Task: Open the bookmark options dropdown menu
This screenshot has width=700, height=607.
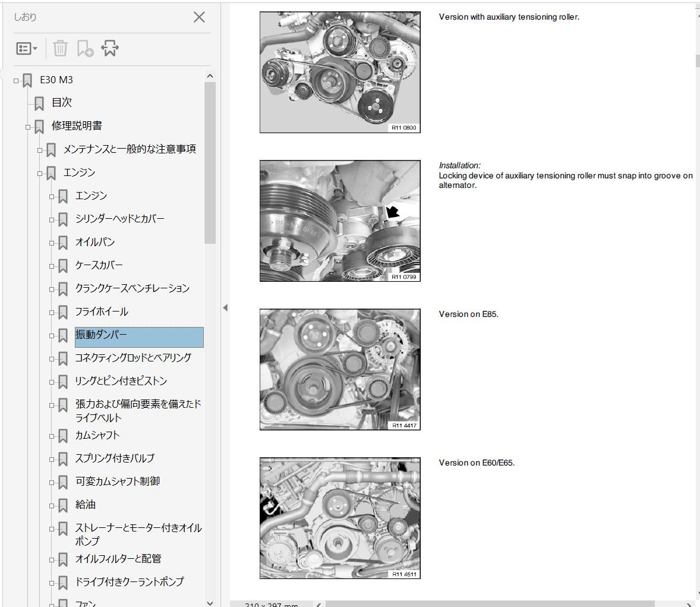Action: (x=27, y=48)
